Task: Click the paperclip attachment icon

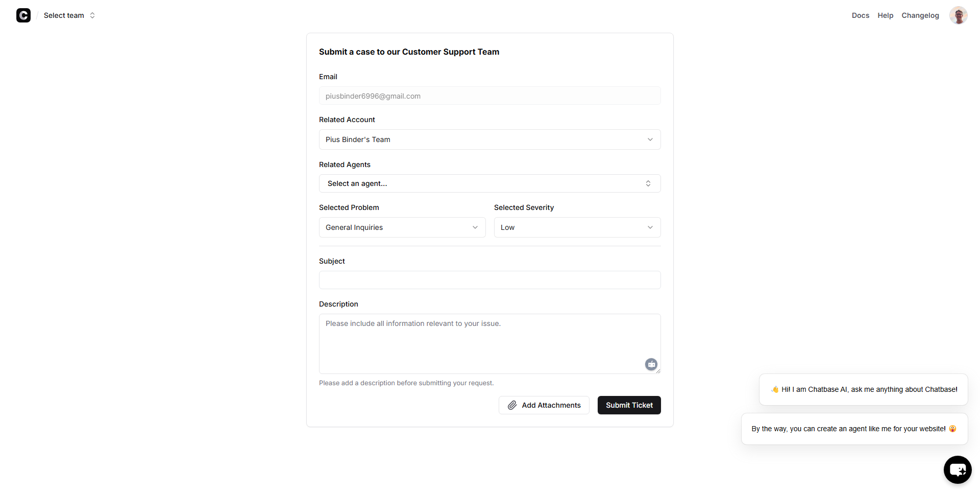Action: pyautogui.click(x=512, y=405)
